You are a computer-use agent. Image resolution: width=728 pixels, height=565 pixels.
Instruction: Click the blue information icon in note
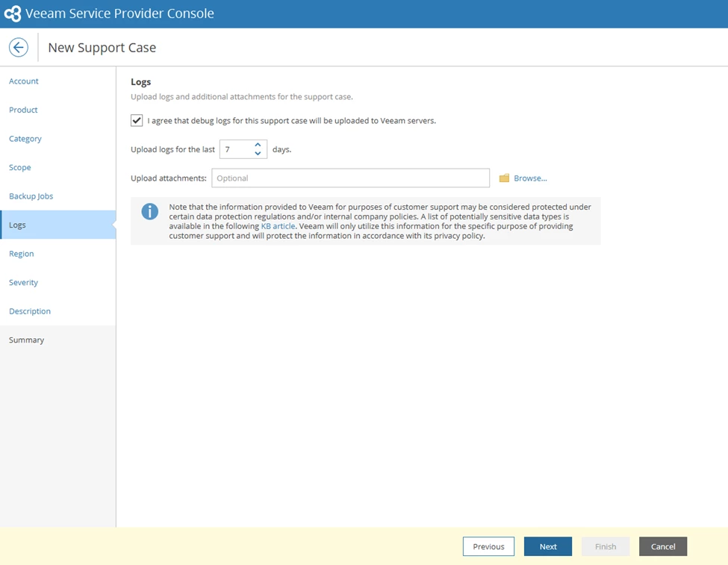point(149,212)
